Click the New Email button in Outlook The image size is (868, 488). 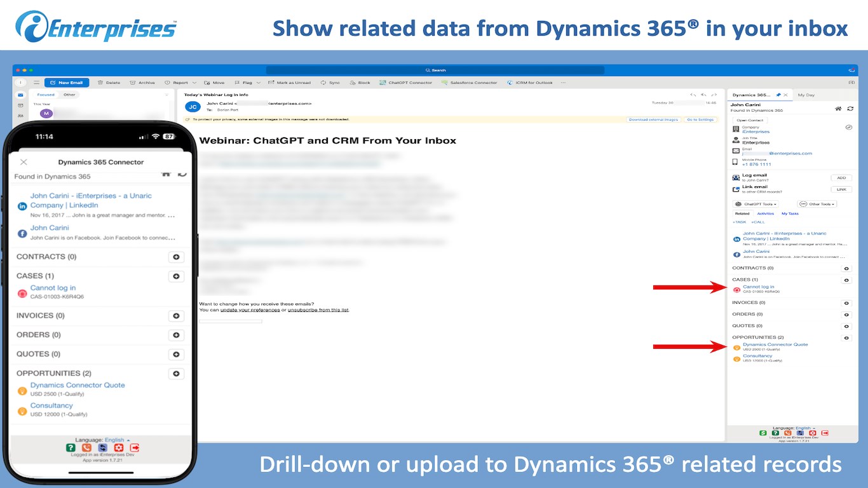pyautogui.click(x=67, y=83)
